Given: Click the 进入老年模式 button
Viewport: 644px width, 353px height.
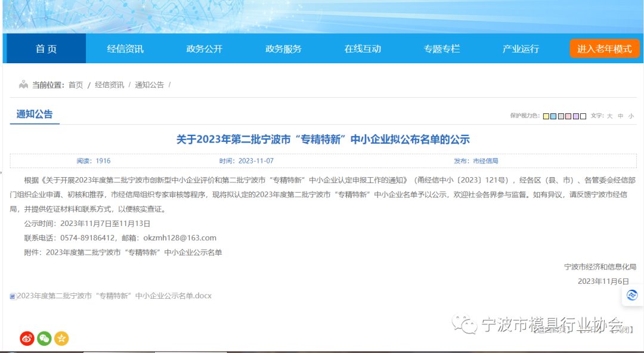Looking at the screenshot, I should [x=604, y=49].
